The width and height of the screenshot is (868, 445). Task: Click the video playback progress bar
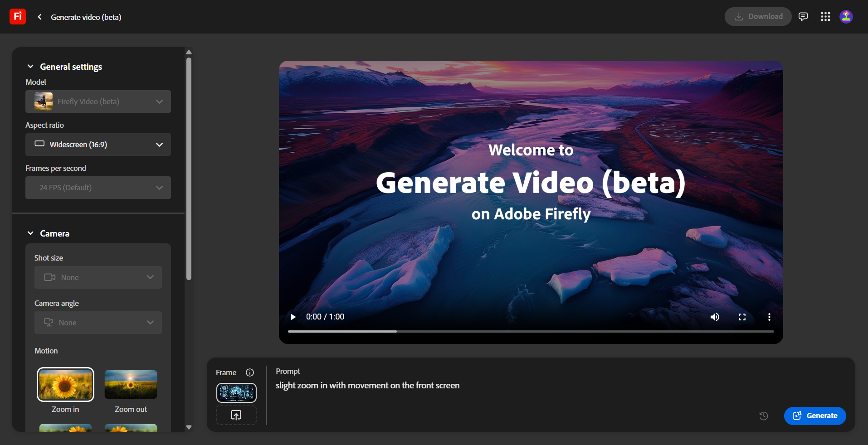(530, 331)
